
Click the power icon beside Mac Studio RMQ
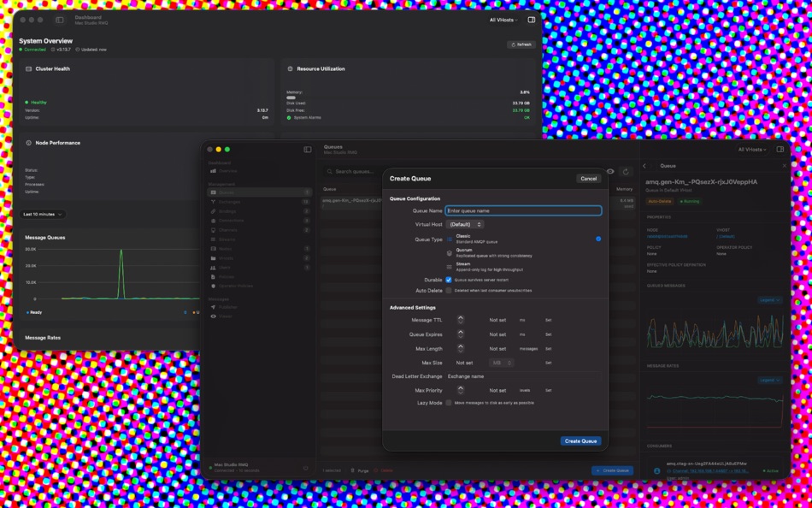305,468
